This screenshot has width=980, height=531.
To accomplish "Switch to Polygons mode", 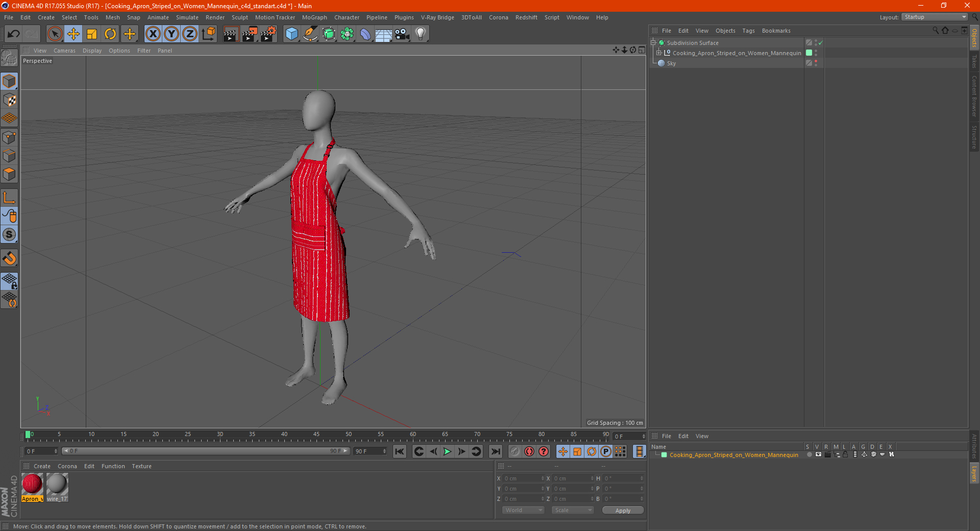I will (x=10, y=174).
